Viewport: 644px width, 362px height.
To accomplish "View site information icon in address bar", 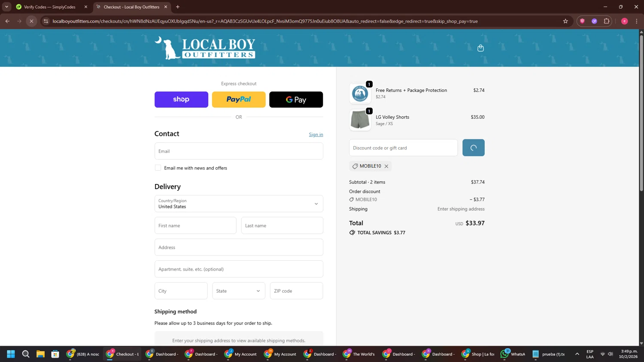I will tap(46, 21).
